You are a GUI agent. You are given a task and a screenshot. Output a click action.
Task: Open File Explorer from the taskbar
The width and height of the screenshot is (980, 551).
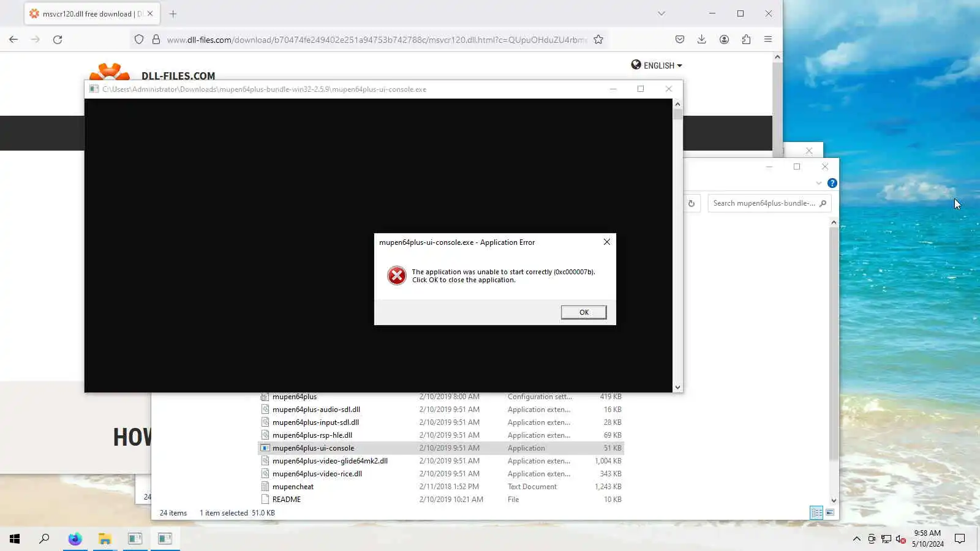[x=105, y=539]
